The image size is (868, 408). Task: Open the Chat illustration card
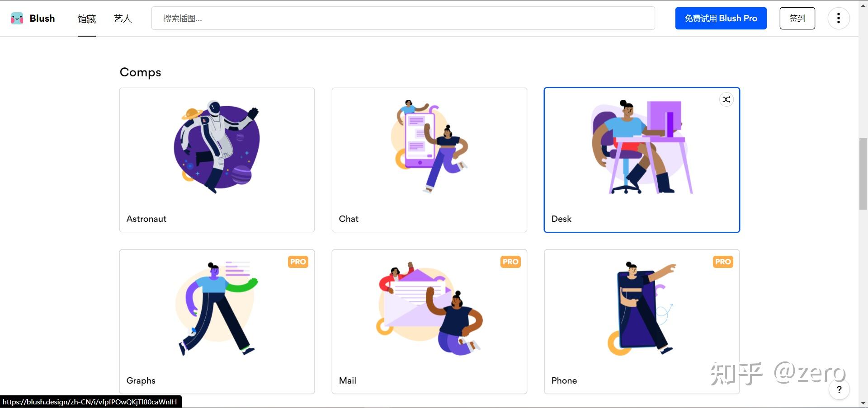point(429,160)
